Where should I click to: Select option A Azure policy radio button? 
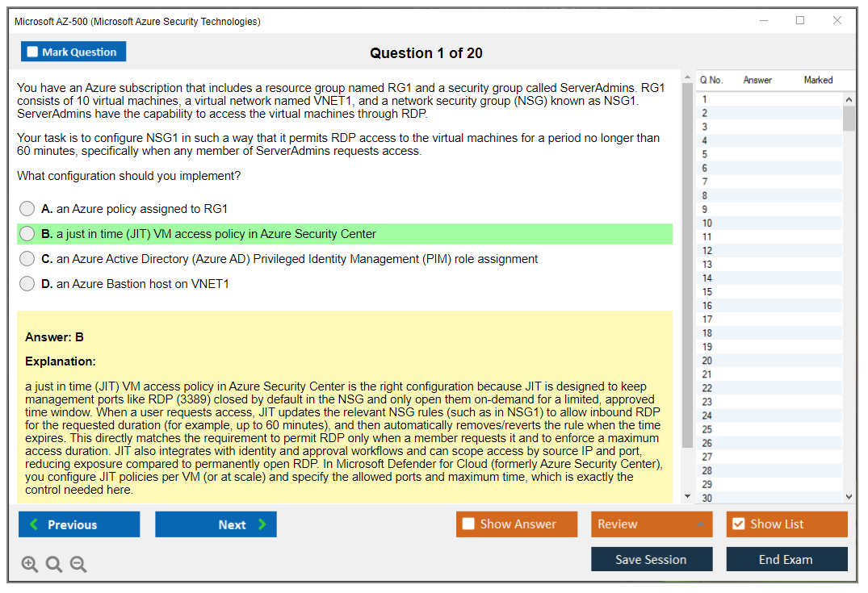click(x=27, y=209)
